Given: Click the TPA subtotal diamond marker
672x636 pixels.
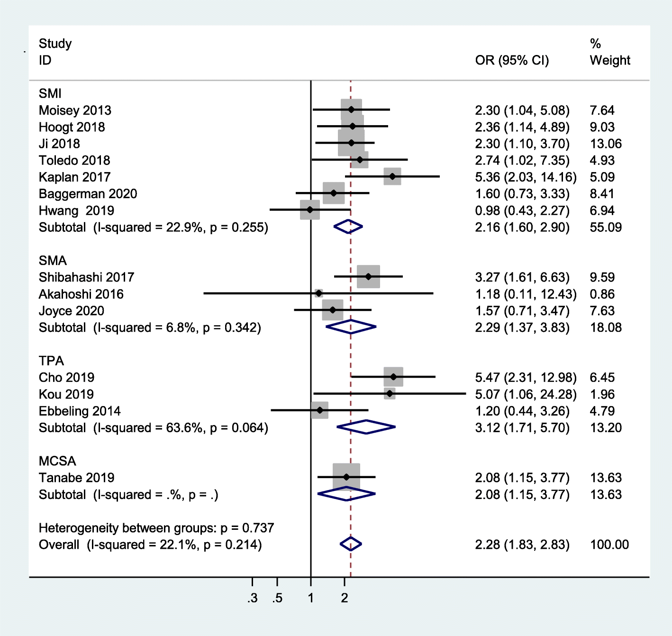Looking at the screenshot, I should point(366,427).
